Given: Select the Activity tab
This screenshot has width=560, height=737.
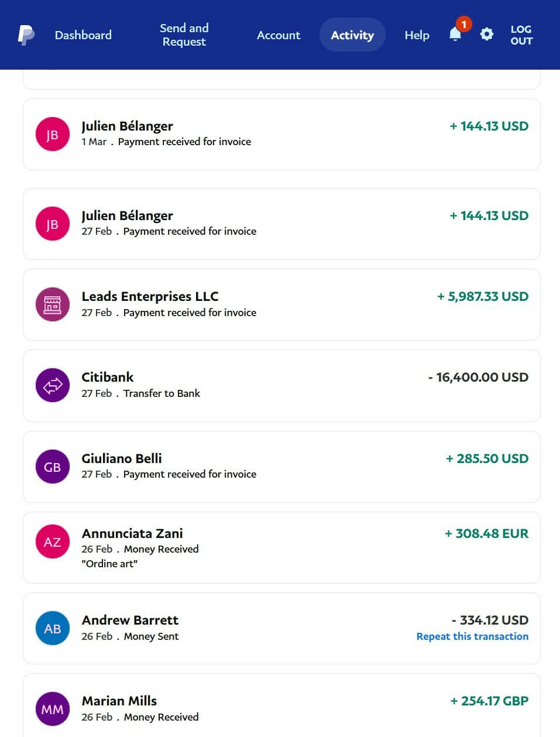Looking at the screenshot, I should coord(352,35).
